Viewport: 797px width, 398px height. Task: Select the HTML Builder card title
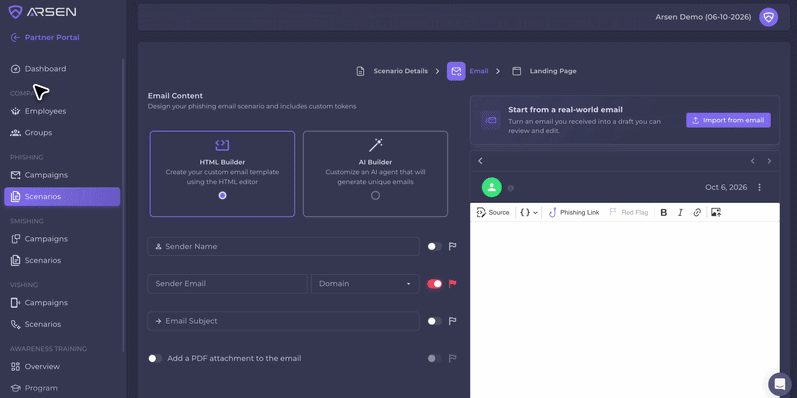[222, 162]
